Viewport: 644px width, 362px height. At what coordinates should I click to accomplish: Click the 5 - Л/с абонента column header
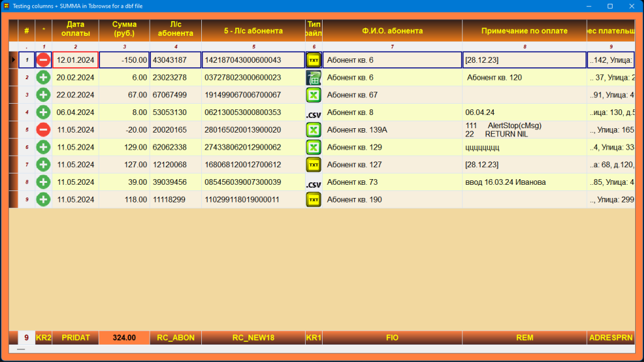(253, 30)
